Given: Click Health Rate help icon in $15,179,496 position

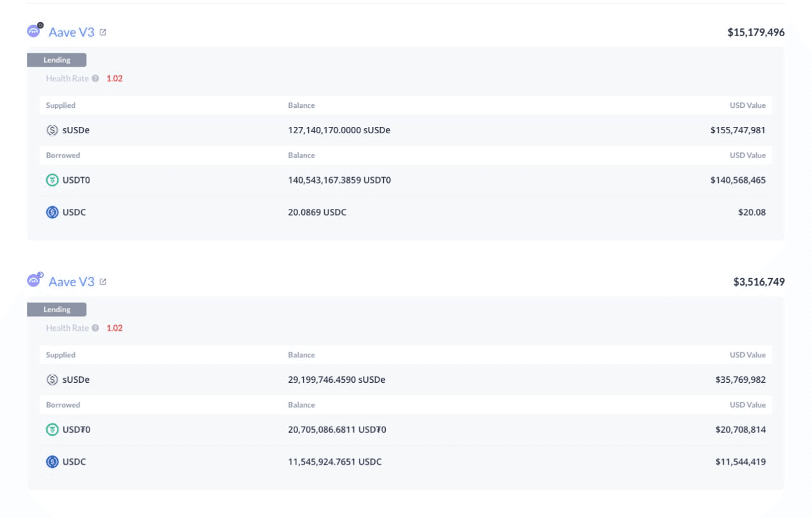Looking at the screenshot, I should coord(95,79).
